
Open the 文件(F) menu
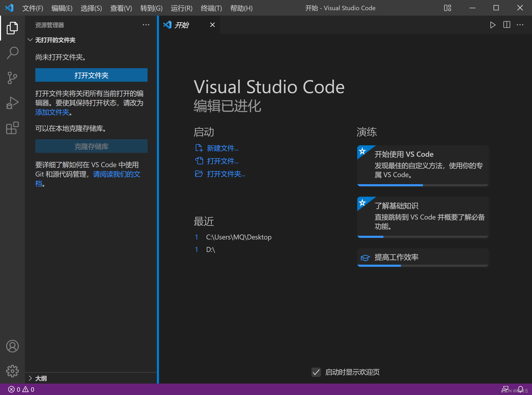[x=33, y=8]
